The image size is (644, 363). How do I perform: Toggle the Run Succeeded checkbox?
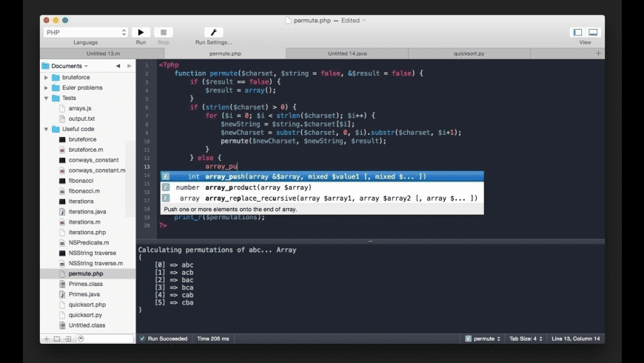(142, 339)
